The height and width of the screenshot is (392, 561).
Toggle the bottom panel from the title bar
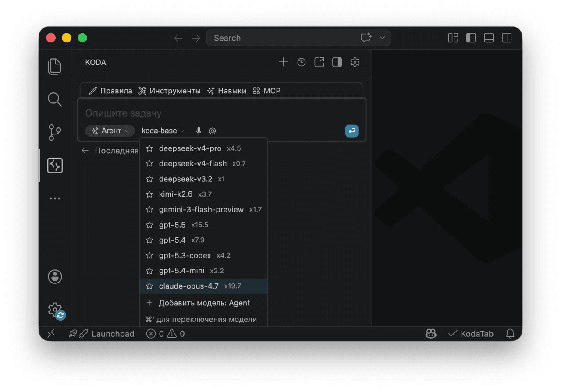(489, 38)
